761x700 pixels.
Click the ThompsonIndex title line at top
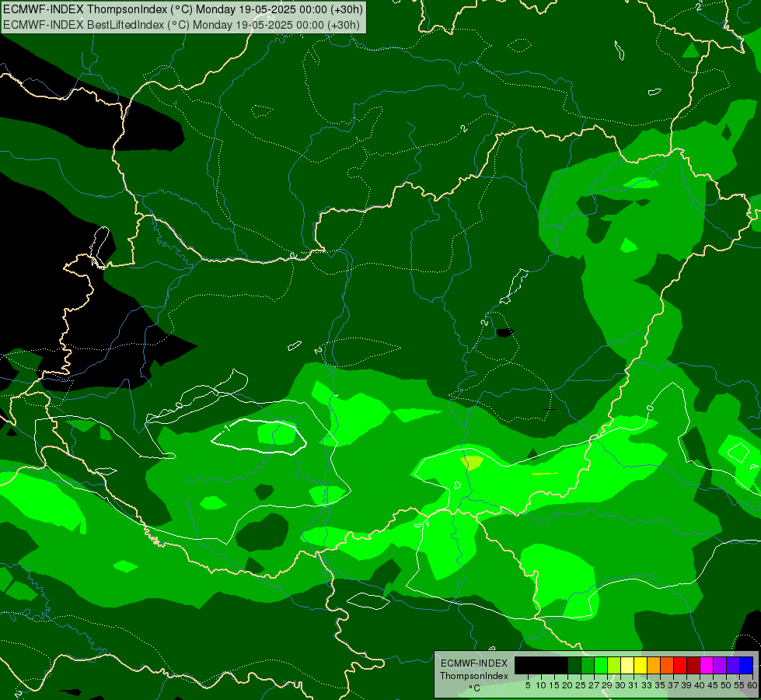(183, 9)
